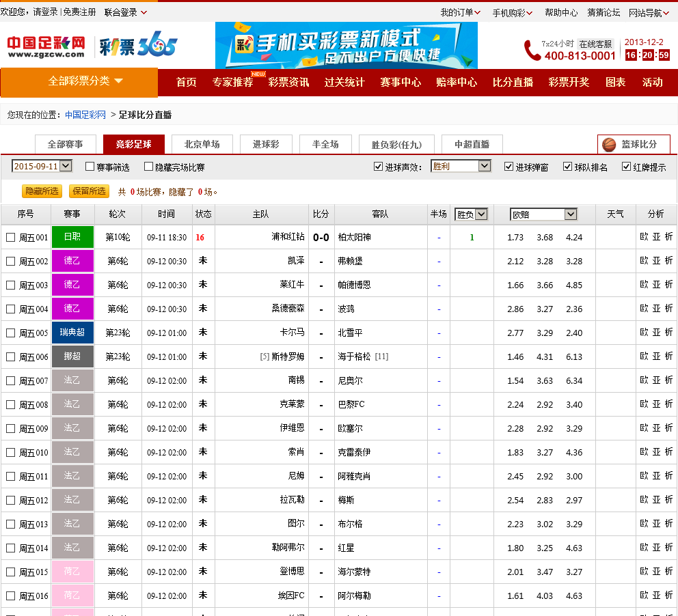Click the 中国足彩网 breadcrumb link
Screen dimensions: 678x616
85,115
